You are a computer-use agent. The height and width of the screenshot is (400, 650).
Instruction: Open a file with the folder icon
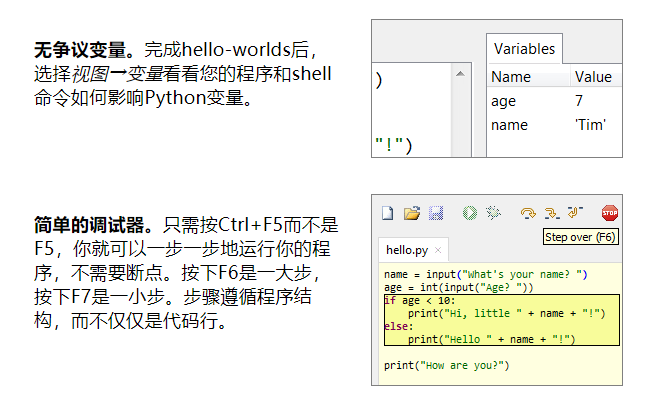pos(411,213)
